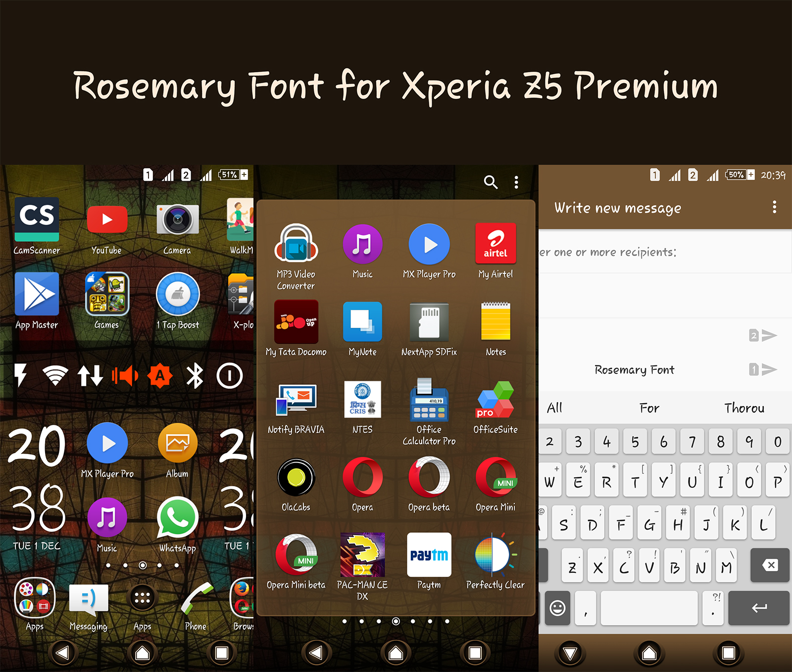Tap the home button in the app drawer

[396, 653]
